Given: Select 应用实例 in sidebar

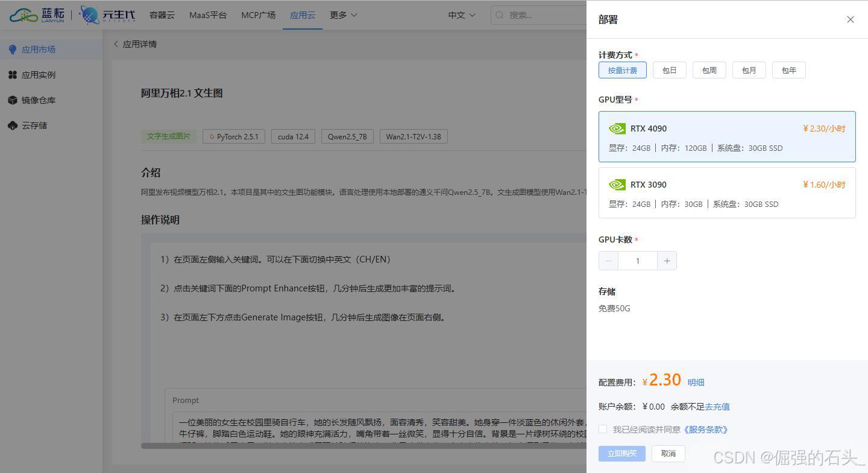Looking at the screenshot, I should pos(51,75).
